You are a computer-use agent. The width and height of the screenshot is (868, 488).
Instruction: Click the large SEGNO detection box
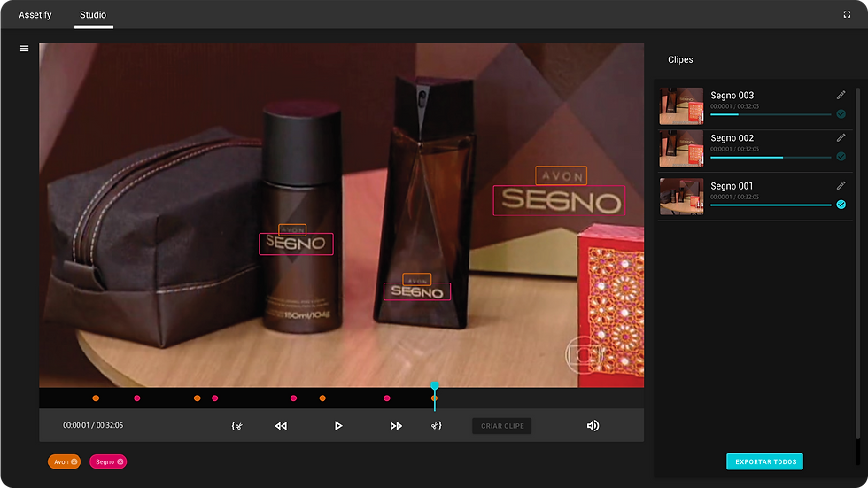[559, 200]
